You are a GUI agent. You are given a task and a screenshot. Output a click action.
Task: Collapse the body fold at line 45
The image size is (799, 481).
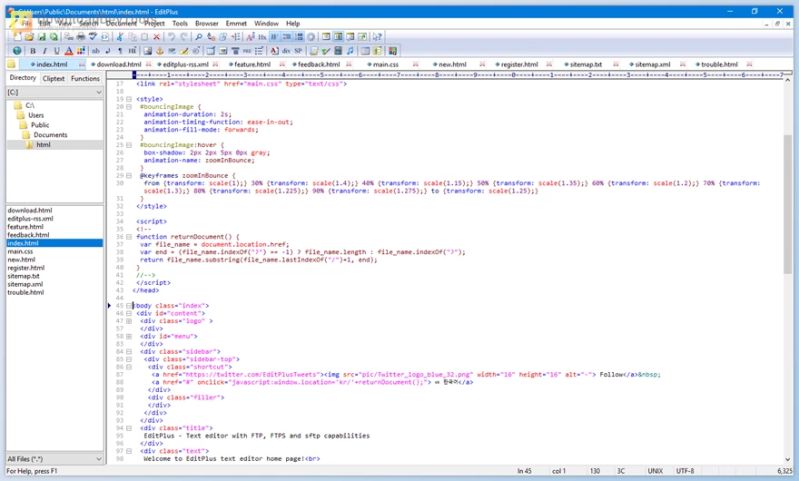[x=129, y=306]
